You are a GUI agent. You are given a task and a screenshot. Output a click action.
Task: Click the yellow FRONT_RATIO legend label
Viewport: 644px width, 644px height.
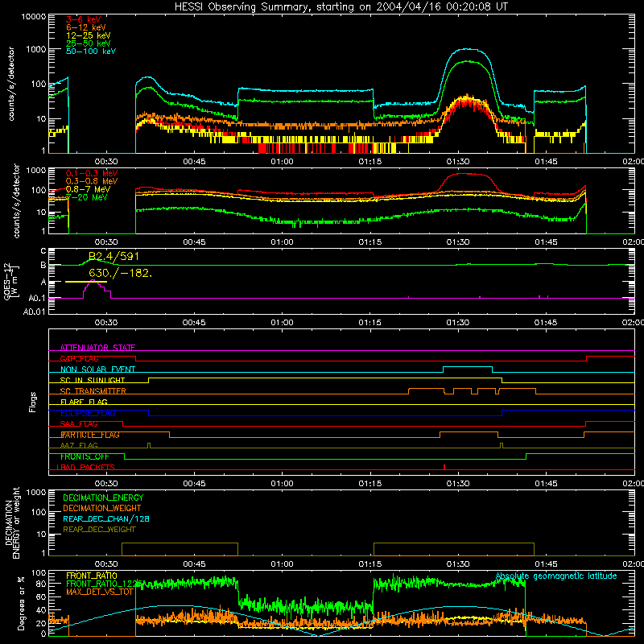click(x=92, y=576)
